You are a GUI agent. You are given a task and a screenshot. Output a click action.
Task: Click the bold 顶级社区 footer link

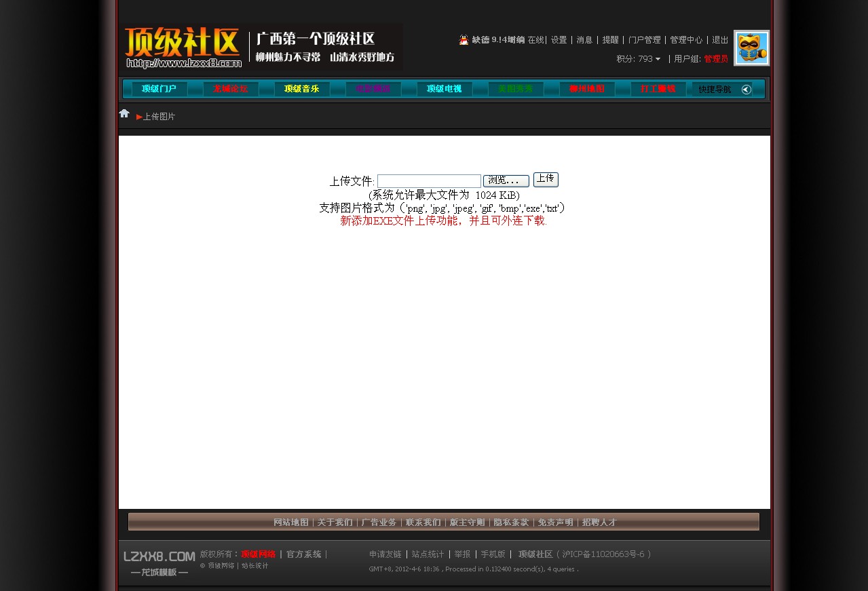point(536,554)
